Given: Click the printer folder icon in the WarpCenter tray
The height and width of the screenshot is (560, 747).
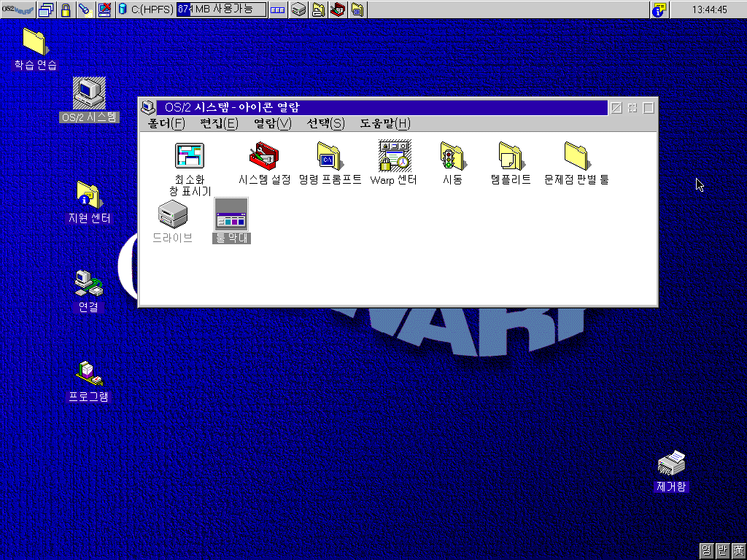Looking at the screenshot, I should click(x=318, y=9).
